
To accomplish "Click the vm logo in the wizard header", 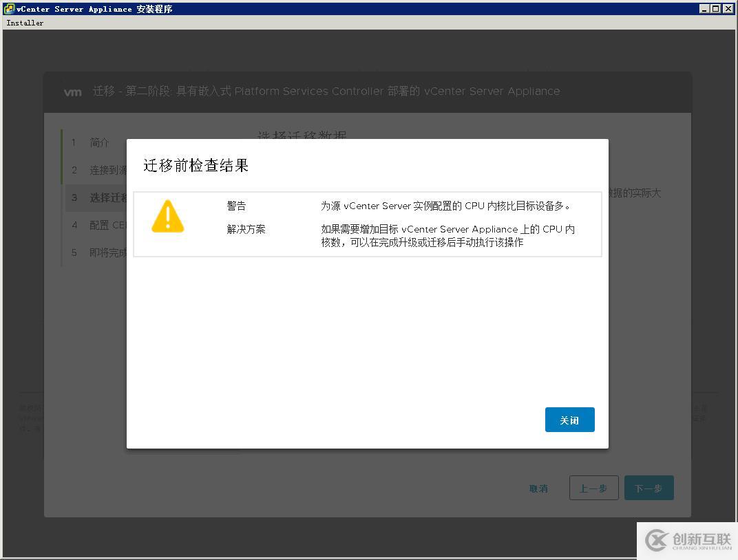I will click(72, 91).
